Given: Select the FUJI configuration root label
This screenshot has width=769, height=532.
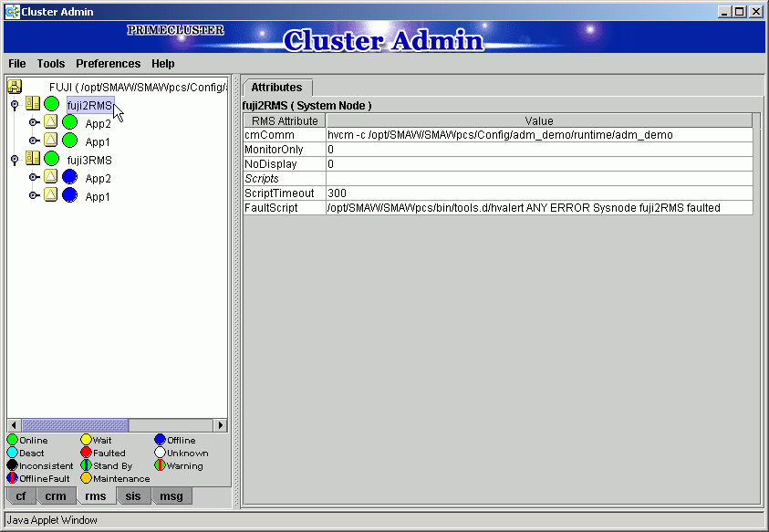Looking at the screenshot, I should click(x=138, y=88).
